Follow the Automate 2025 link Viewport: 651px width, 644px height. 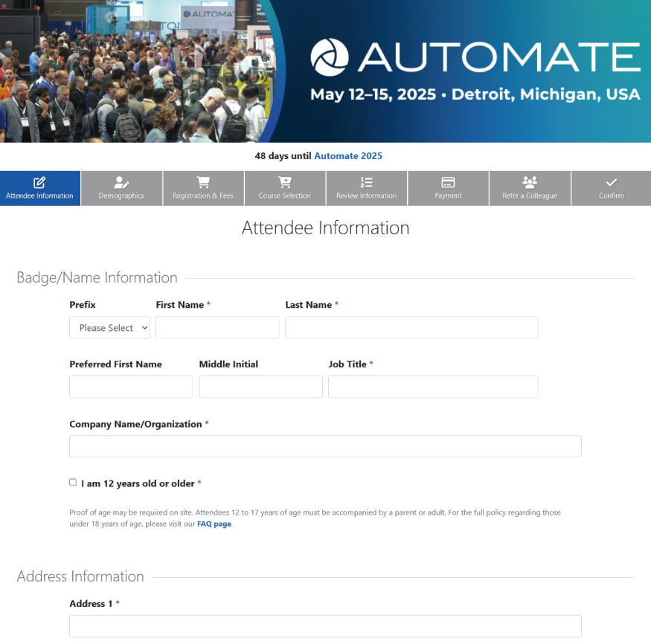point(348,156)
